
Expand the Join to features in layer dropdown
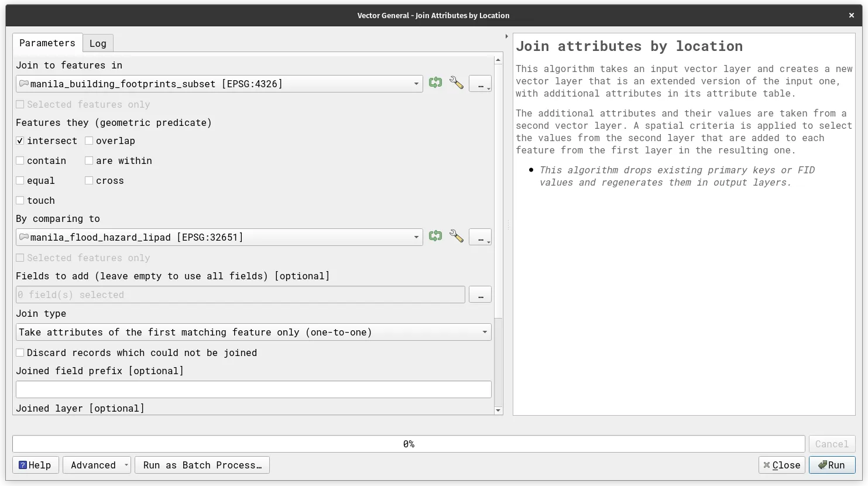416,84
